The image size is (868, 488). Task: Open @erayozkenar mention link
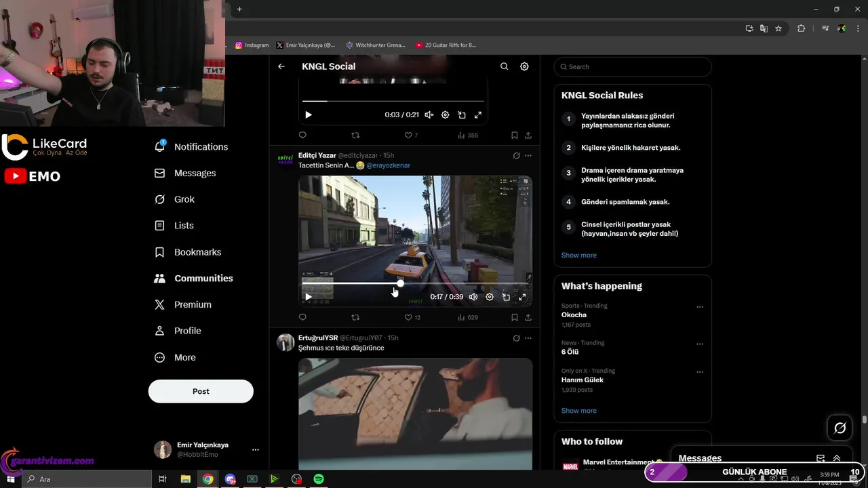388,165
